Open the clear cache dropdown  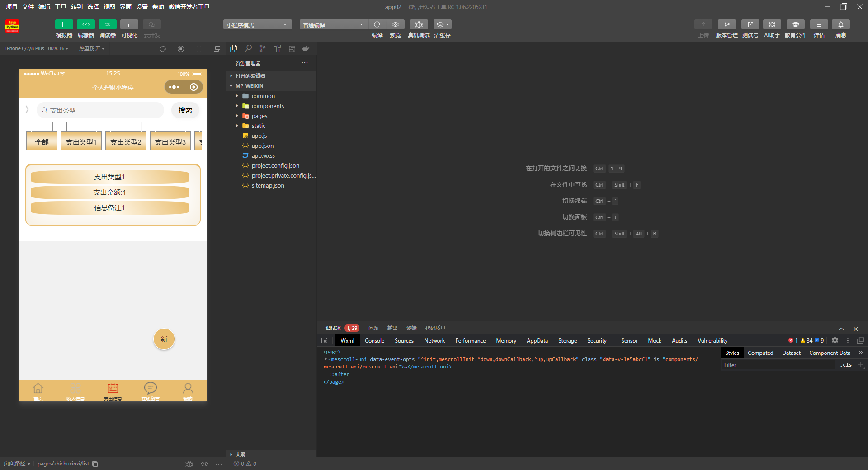pos(442,24)
